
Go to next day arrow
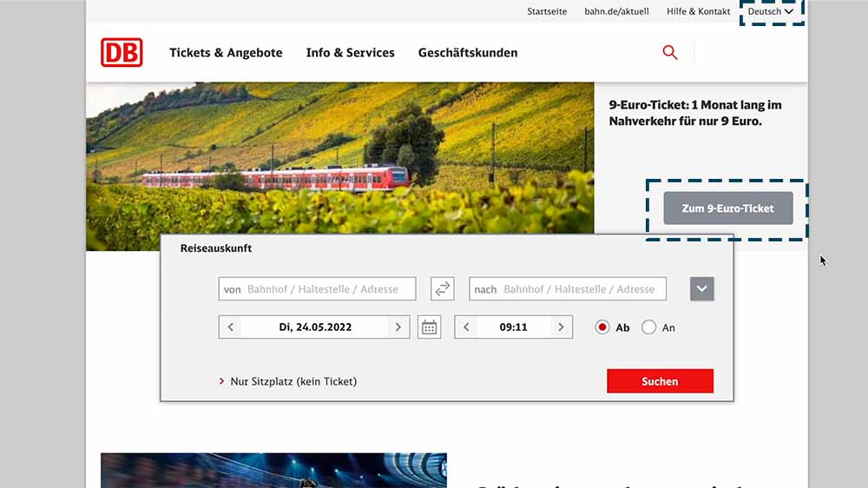point(398,326)
